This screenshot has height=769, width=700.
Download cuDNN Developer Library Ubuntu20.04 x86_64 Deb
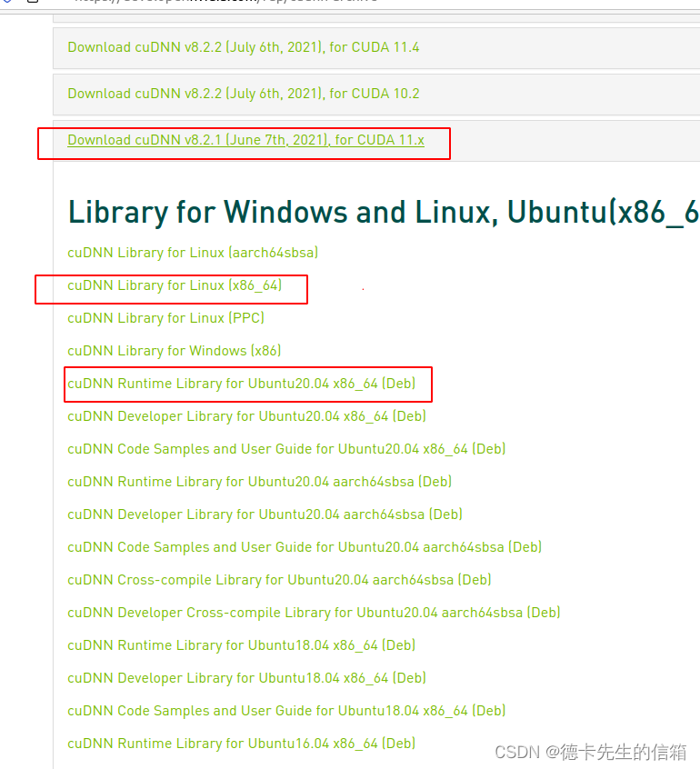[x=246, y=416]
